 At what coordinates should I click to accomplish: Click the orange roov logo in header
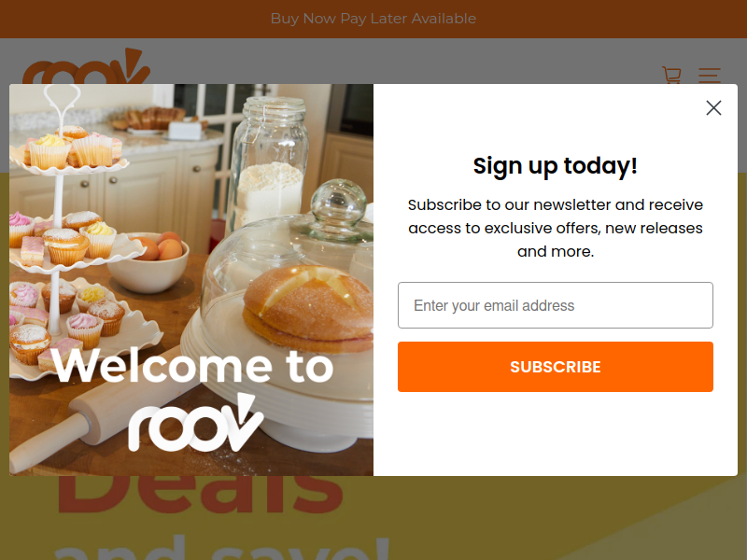[x=86, y=66]
